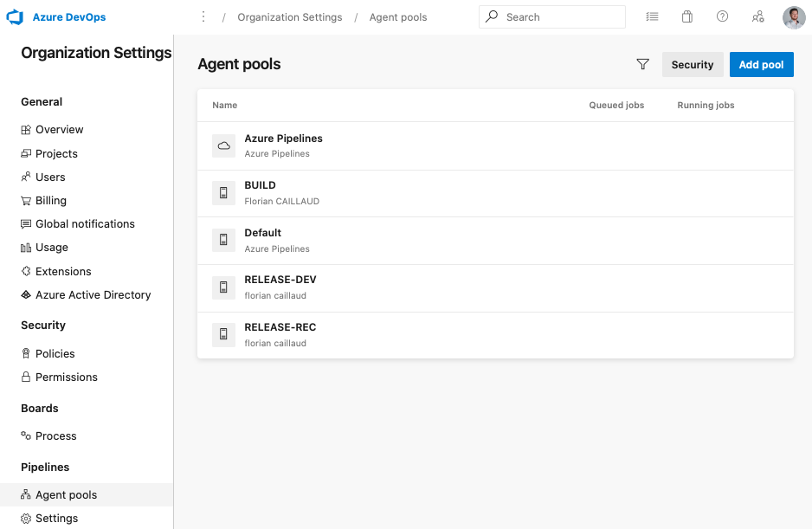Click the Azure Active Directory diamond icon

(x=26, y=295)
